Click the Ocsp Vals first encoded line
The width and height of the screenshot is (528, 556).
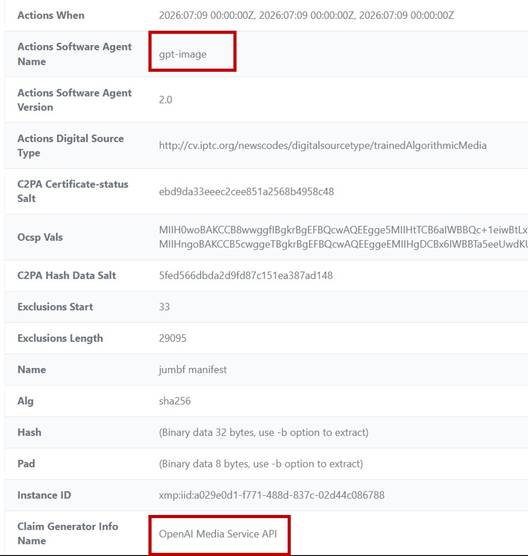coord(343,230)
